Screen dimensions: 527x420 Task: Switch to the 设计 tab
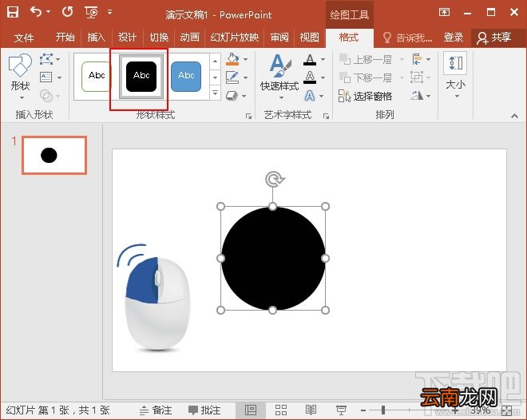pos(127,38)
